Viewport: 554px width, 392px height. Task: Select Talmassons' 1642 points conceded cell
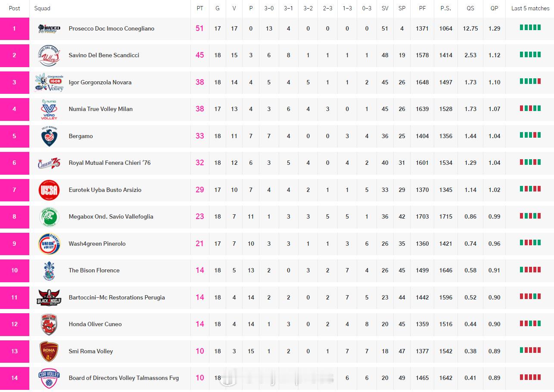click(x=446, y=378)
